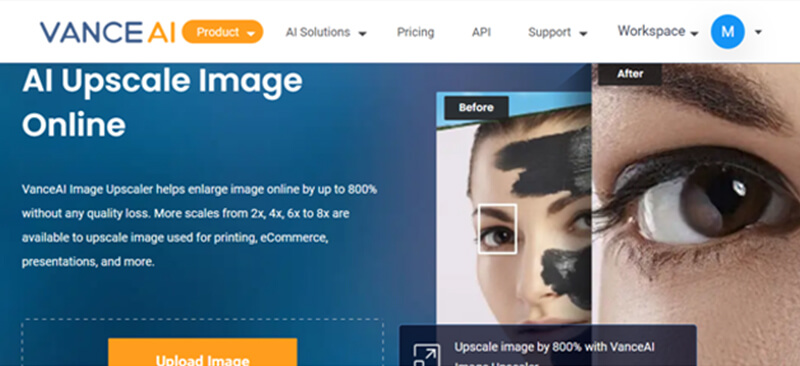
Task: Click the Upload Image button
Action: [x=203, y=352]
